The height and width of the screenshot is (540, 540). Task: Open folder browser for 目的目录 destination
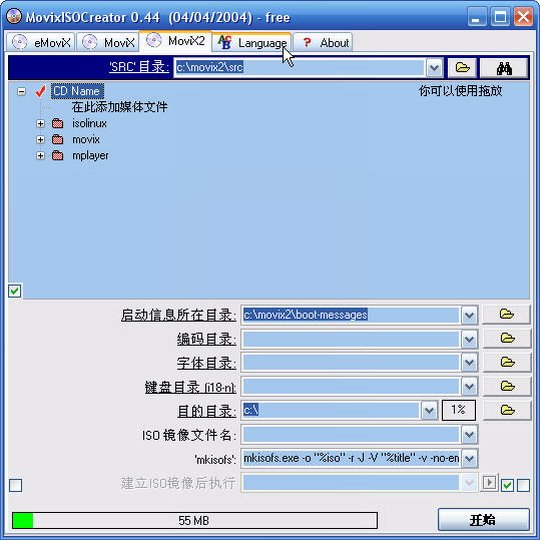point(506,410)
